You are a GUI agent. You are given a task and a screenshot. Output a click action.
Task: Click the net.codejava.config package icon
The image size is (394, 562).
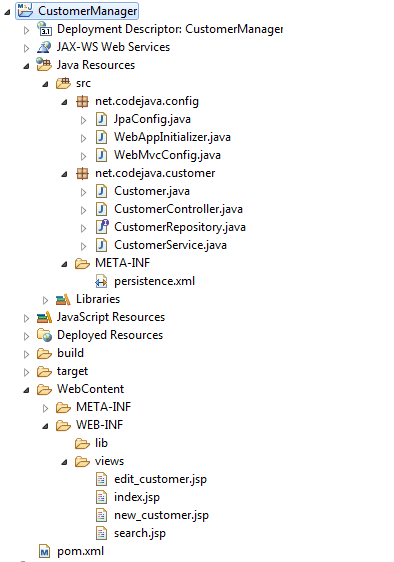click(82, 101)
